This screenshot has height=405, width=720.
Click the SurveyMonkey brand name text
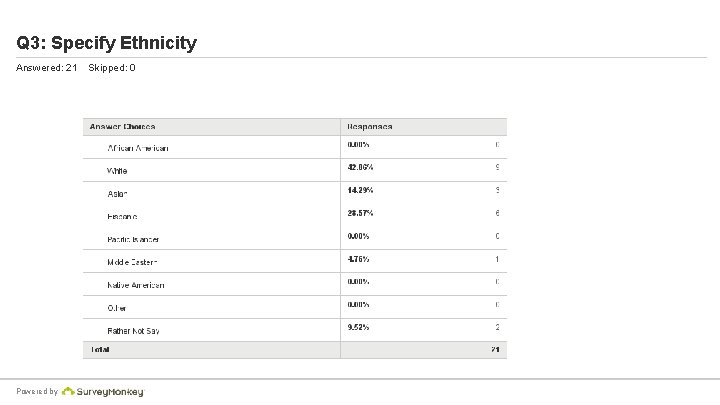(110, 391)
